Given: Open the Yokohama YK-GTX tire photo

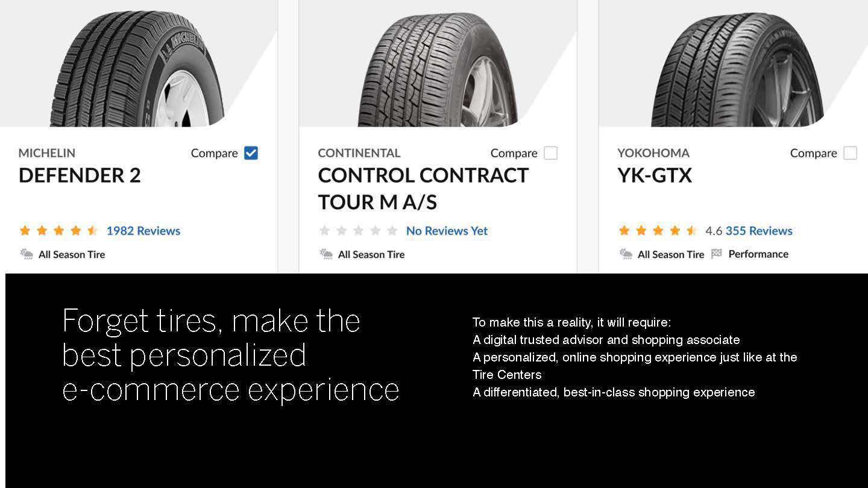Looking at the screenshot, I should (x=737, y=69).
